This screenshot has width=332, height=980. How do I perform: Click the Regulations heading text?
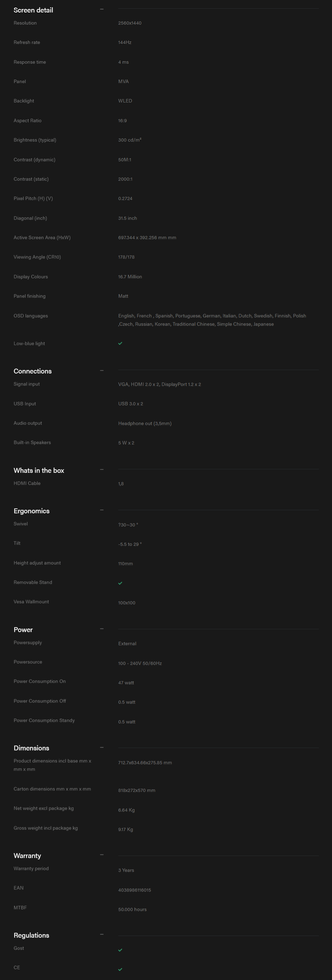(x=31, y=935)
